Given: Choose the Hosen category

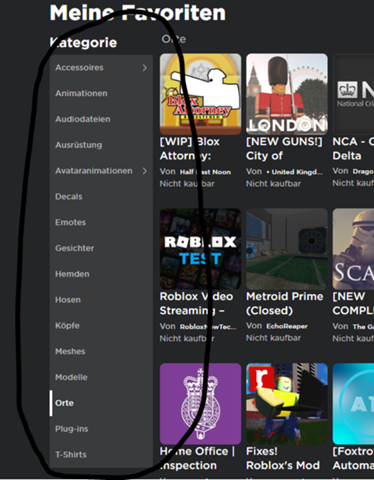Looking at the screenshot, I should [101, 300].
